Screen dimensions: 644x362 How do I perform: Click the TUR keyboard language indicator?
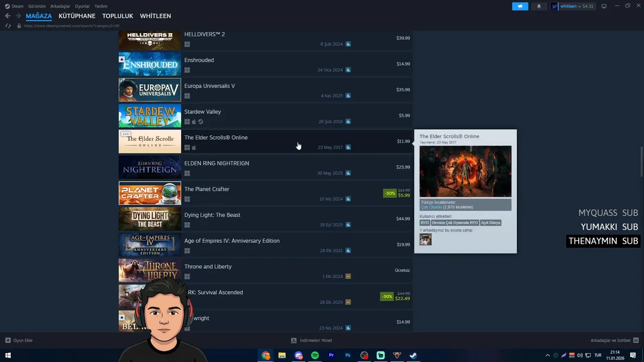pos(598,355)
